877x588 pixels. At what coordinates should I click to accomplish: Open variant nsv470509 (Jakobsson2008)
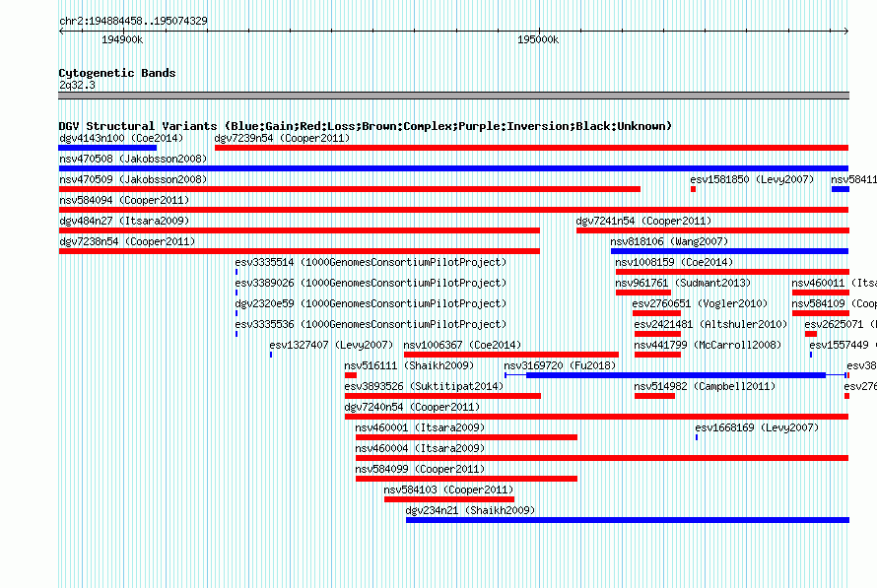(x=350, y=189)
